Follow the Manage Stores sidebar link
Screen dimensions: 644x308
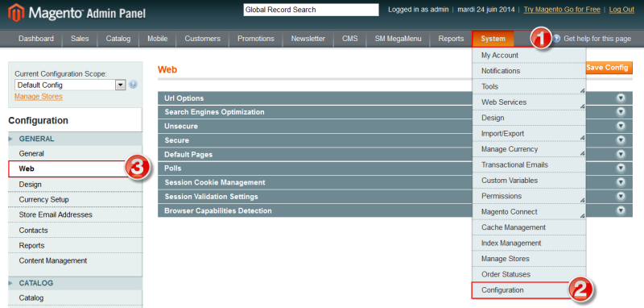39,96
